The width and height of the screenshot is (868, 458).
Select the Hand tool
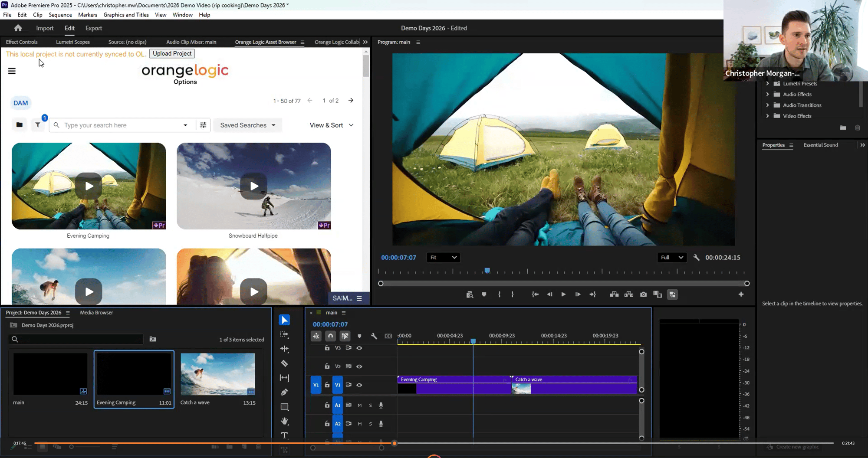284,421
